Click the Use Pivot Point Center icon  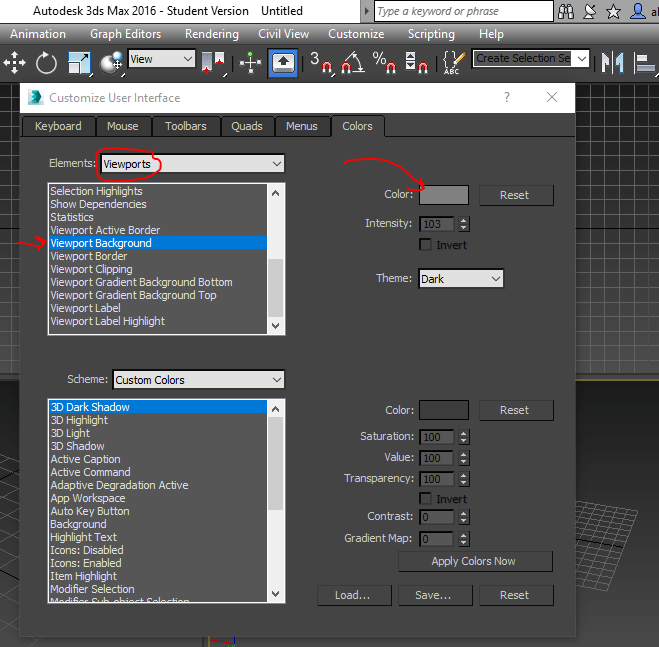tap(215, 63)
